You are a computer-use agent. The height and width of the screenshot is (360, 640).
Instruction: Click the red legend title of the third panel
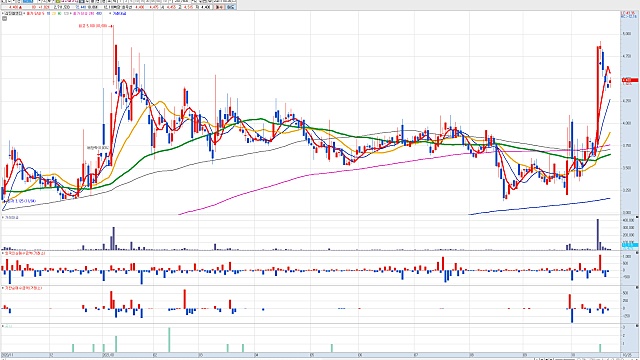click(25, 253)
